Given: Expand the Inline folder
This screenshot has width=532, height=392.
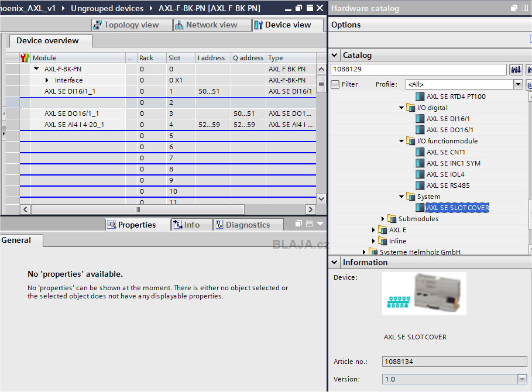Looking at the screenshot, I should click(373, 241).
